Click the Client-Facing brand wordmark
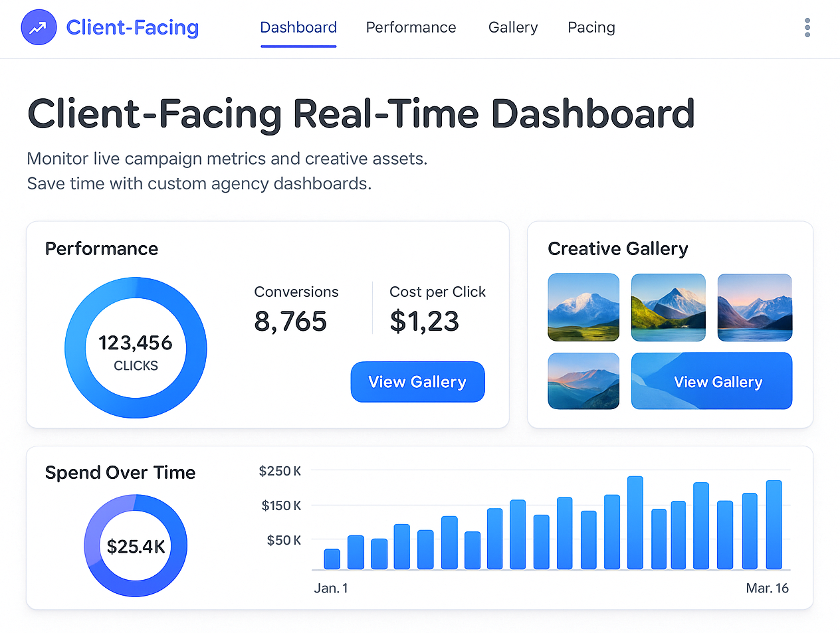 [x=132, y=27]
